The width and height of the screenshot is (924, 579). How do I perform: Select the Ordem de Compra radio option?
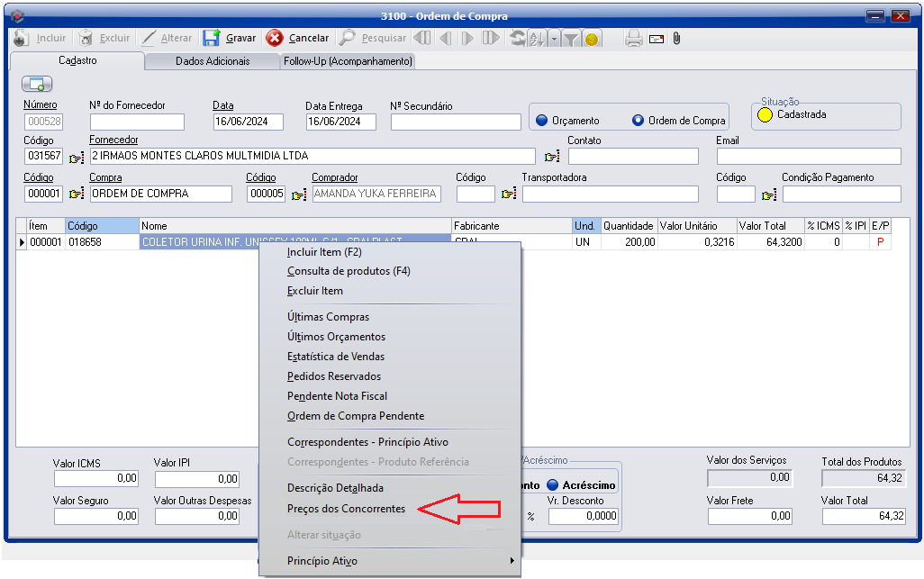tap(639, 121)
